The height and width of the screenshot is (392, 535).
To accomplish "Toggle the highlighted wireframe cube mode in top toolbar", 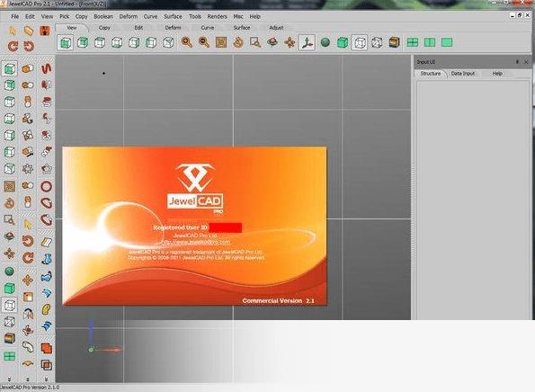I will (x=360, y=42).
